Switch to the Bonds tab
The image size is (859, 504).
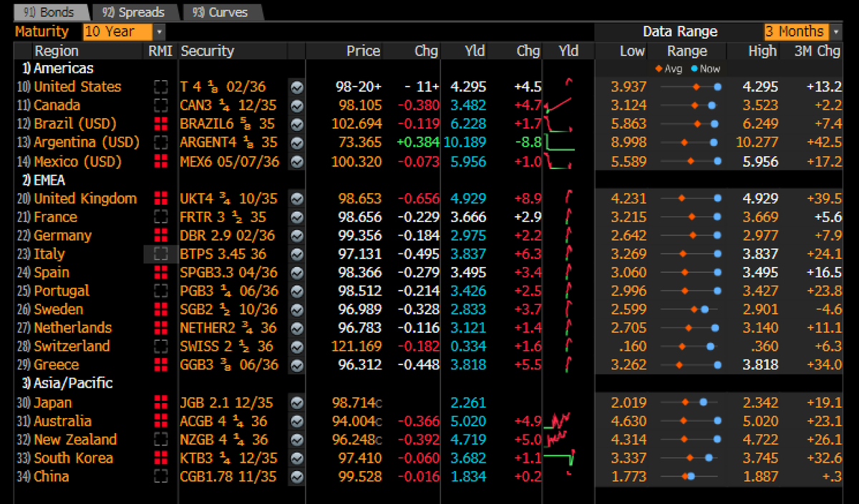click(51, 12)
